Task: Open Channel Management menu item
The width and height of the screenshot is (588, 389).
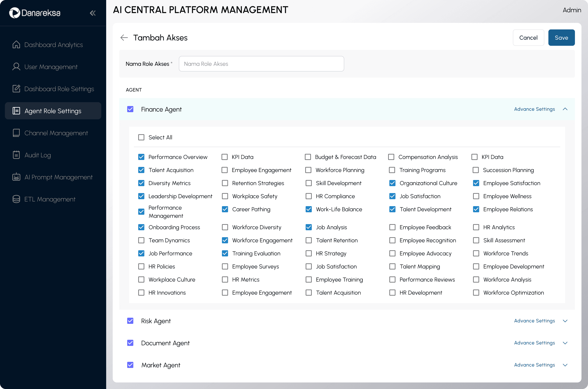Action: pyautogui.click(x=53, y=133)
